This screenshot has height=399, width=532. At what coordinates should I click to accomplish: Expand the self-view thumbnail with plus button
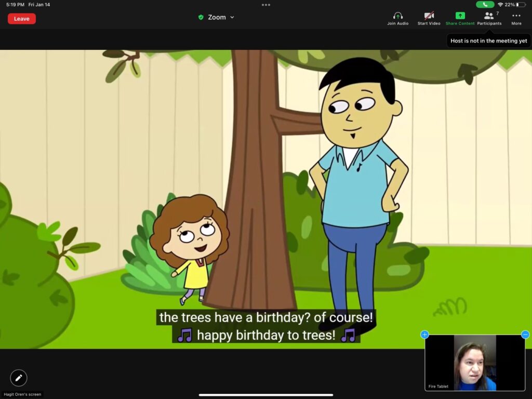(425, 335)
